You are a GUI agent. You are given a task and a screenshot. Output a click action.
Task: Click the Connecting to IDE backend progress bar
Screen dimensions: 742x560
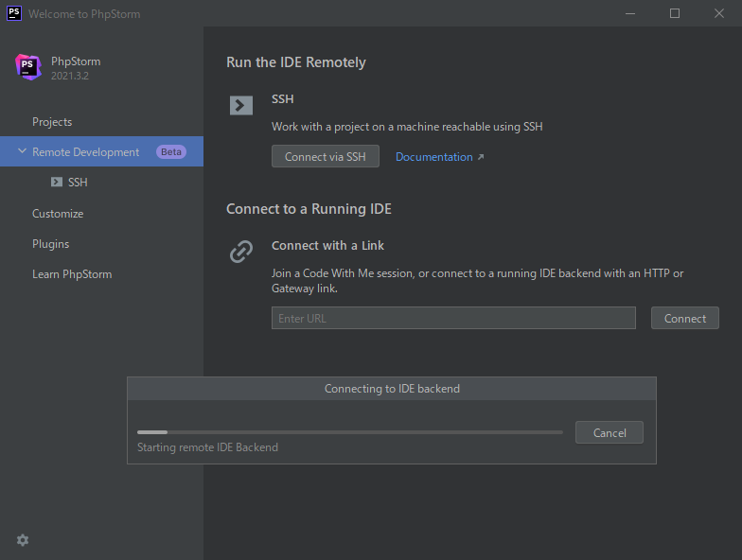[x=349, y=432]
